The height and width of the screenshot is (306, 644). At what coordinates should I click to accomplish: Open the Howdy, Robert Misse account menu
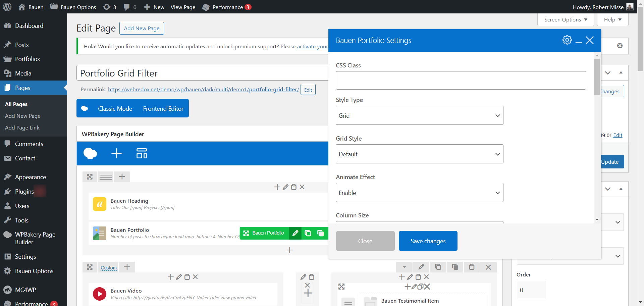[603, 7]
